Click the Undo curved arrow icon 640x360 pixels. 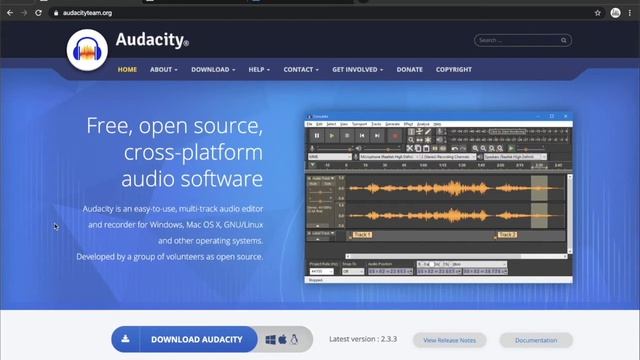click(x=455, y=148)
